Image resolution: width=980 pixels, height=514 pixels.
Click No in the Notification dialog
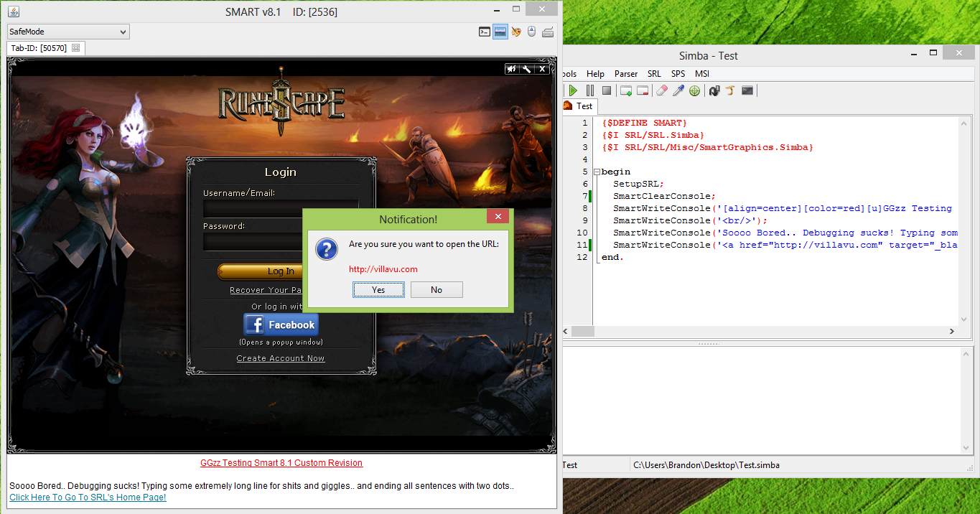coord(437,289)
